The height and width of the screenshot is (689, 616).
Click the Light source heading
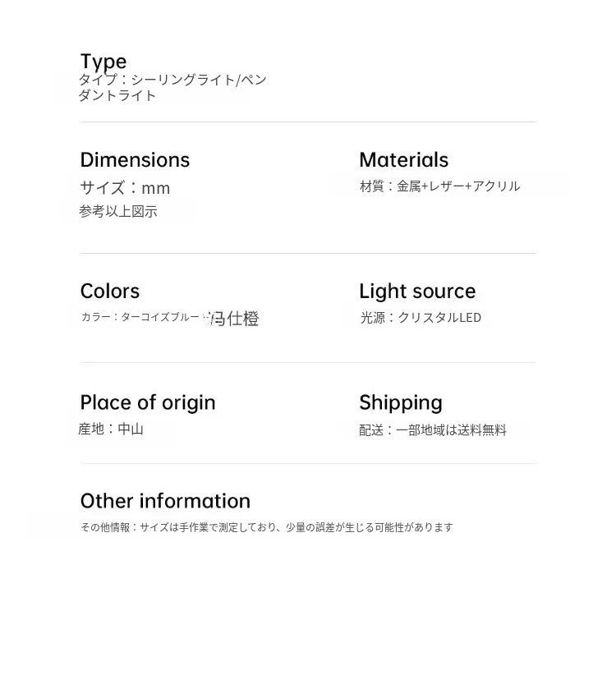click(x=417, y=291)
